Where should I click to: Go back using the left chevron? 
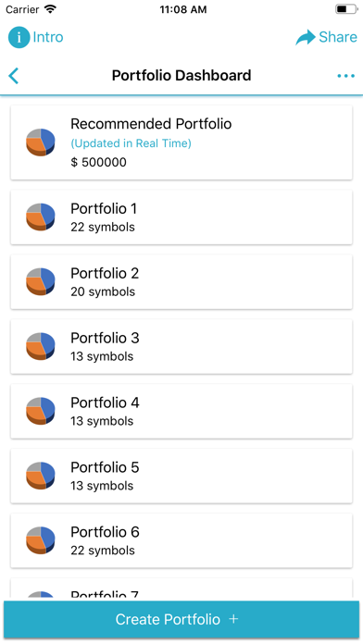click(x=14, y=76)
